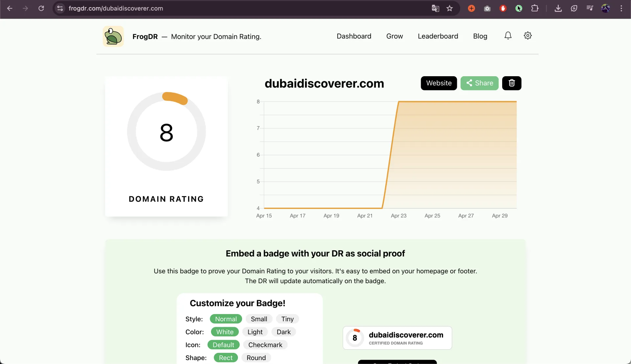Viewport: 631px width, 364px height.
Task: Select Checkmark badge icon
Action: pyautogui.click(x=265, y=345)
